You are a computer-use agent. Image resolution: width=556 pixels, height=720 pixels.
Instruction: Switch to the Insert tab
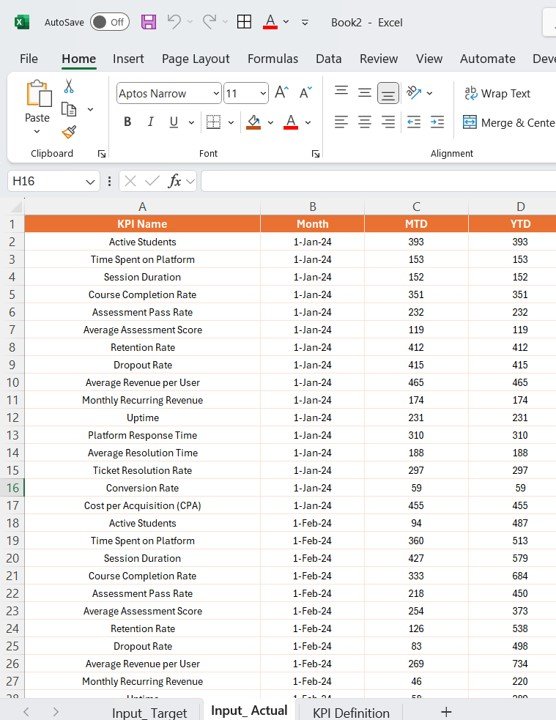point(128,59)
